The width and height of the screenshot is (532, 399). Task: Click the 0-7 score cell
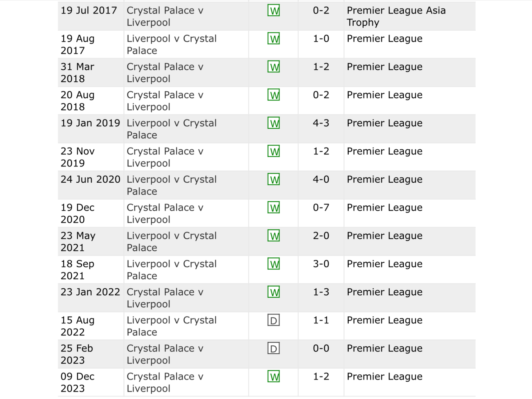(321, 208)
